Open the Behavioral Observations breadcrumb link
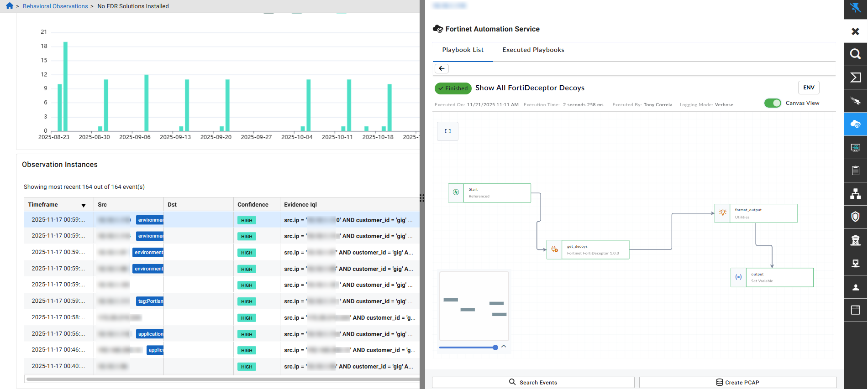The image size is (868, 389). (55, 6)
